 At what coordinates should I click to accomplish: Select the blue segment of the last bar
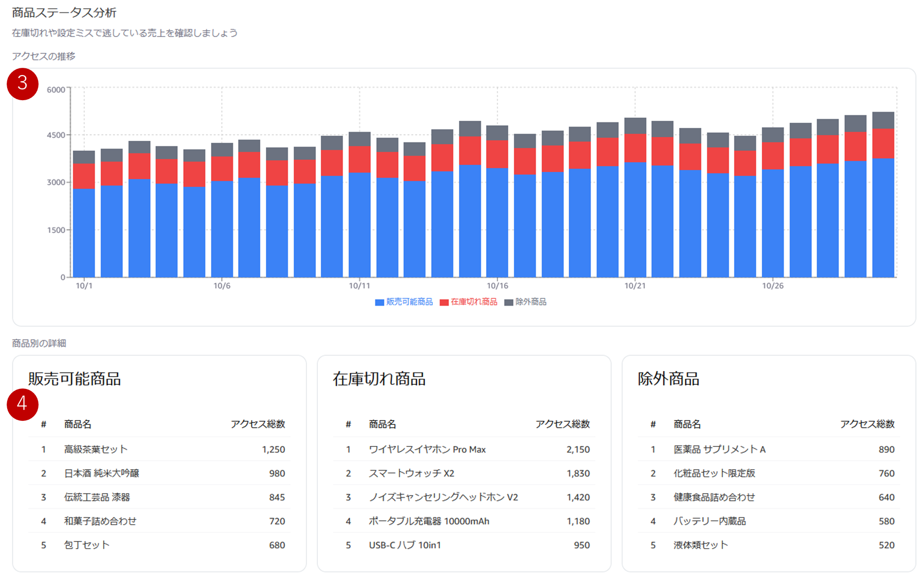tap(883, 217)
